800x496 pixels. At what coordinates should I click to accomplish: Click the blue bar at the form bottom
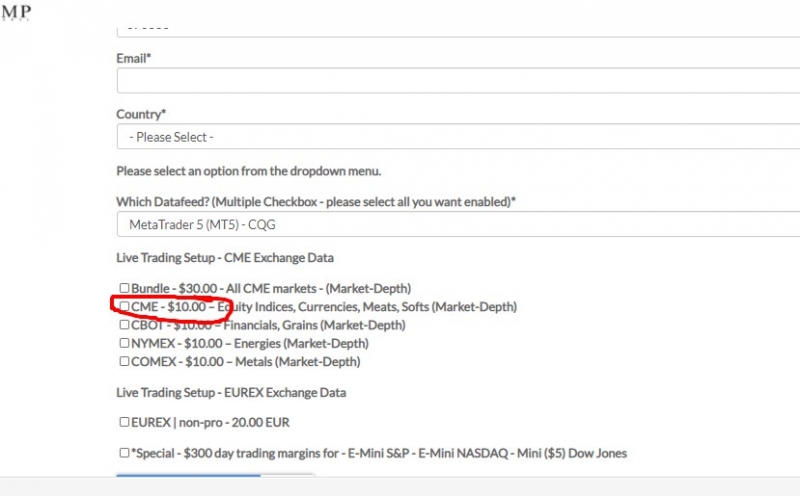click(188, 477)
